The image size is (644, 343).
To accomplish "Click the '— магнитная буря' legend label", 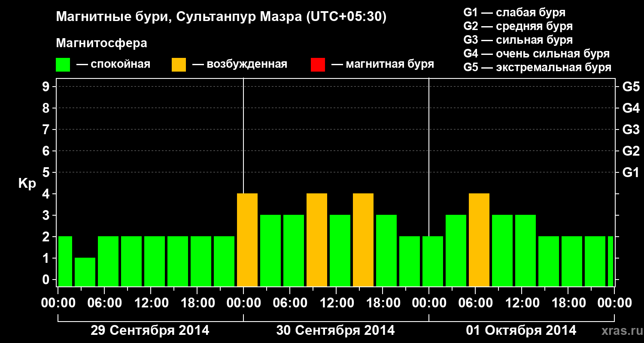I will (383, 65).
